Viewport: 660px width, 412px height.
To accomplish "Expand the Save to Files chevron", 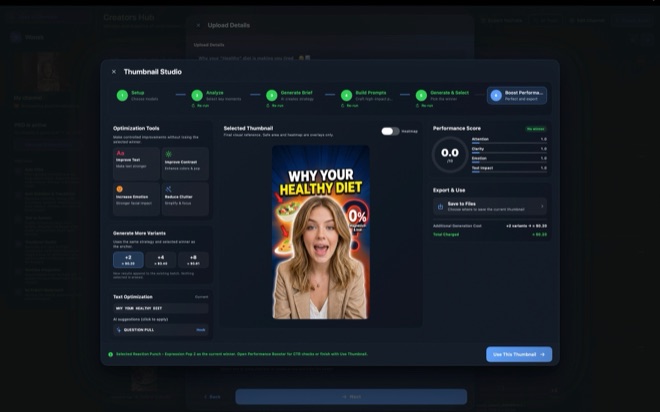I will pyautogui.click(x=542, y=206).
